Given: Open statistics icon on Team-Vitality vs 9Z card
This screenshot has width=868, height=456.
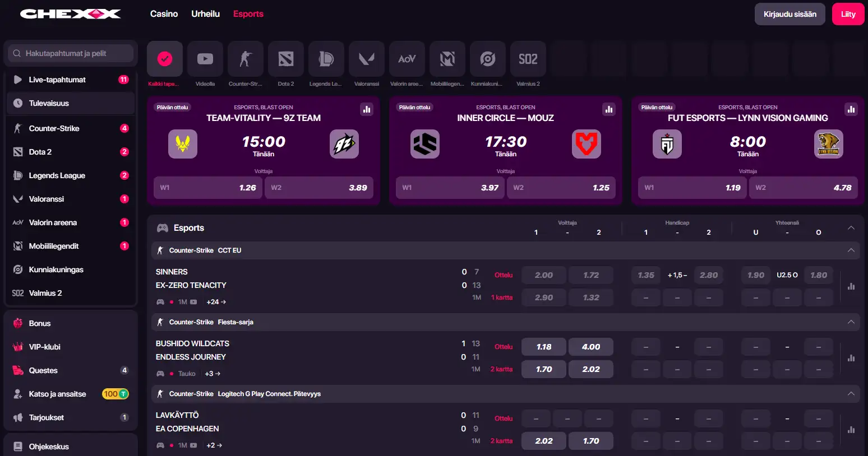Looking at the screenshot, I should 367,109.
